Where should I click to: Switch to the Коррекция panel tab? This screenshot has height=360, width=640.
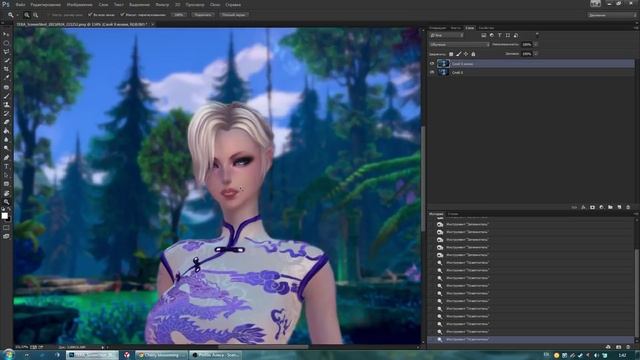click(438, 28)
